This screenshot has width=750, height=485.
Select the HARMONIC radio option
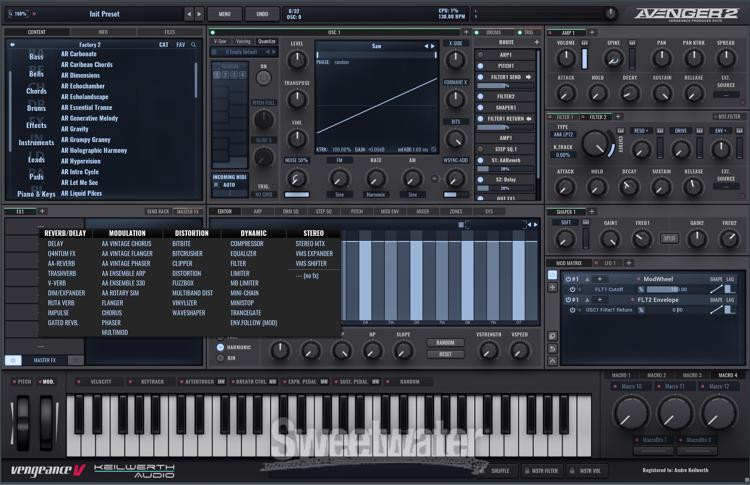pos(221,347)
